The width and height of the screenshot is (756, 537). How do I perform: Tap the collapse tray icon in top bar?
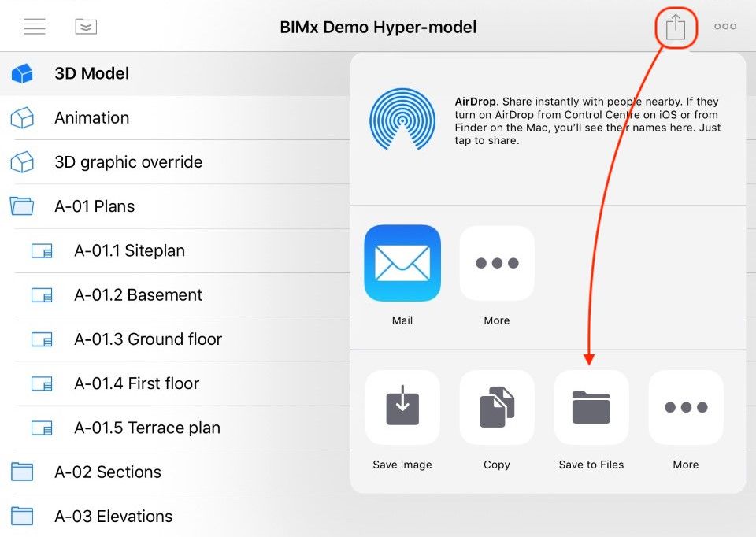86,27
